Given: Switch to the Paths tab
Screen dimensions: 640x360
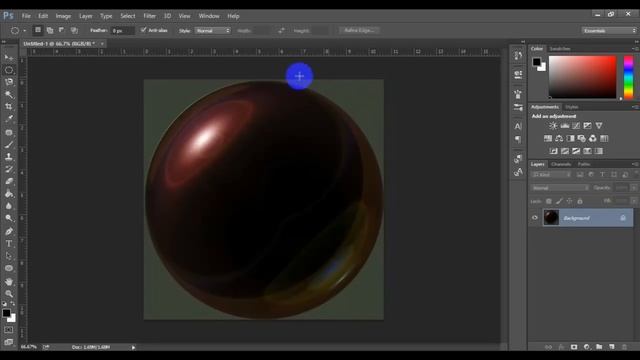Looking at the screenshot, I should pos(584,164).
